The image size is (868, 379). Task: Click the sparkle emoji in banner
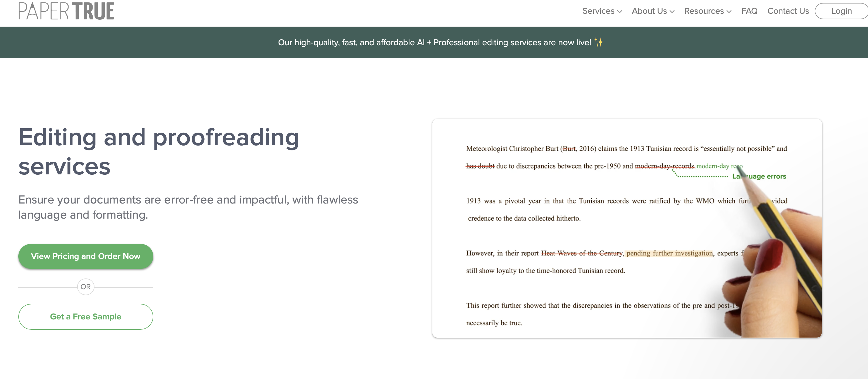(599, 42)
